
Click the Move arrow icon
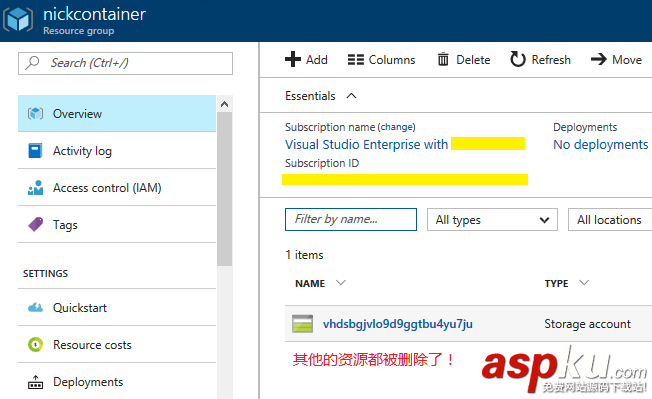pyautogui.click(x=599, y=59)
